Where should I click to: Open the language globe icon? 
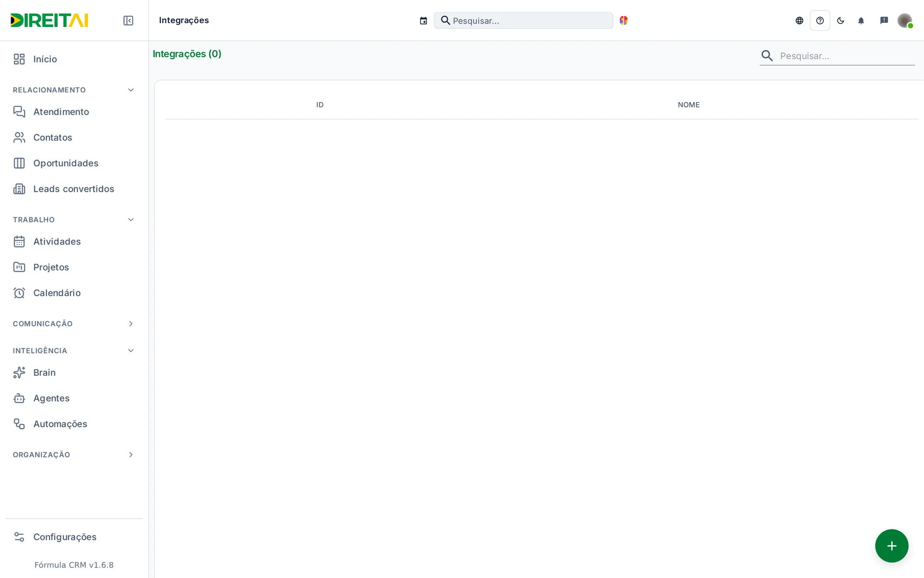799,21
